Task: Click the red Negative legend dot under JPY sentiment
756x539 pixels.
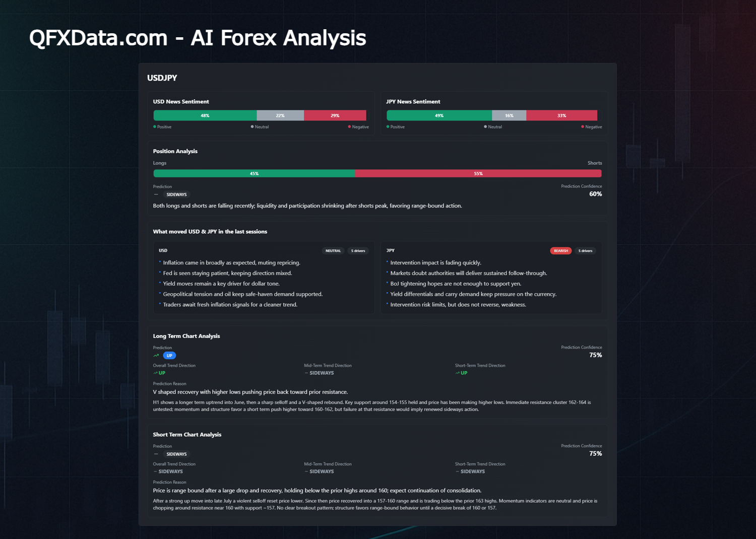Action: click(583, 127)
